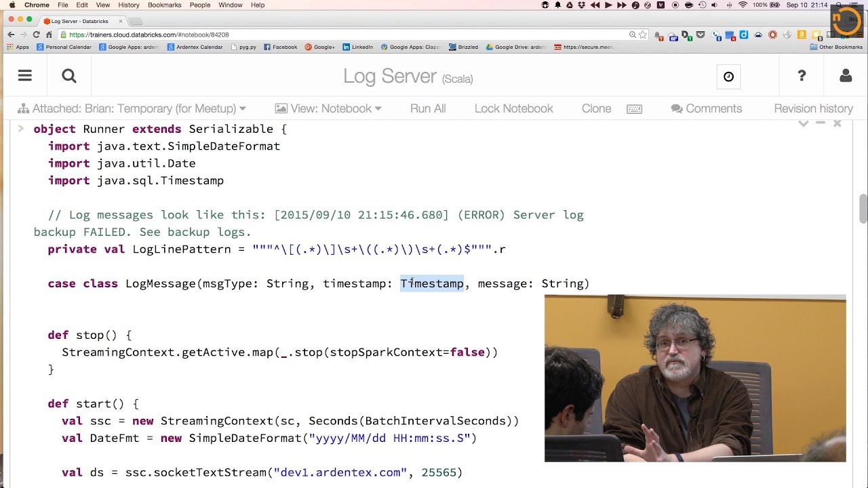Open the File menu

click(x=62, y=5)
